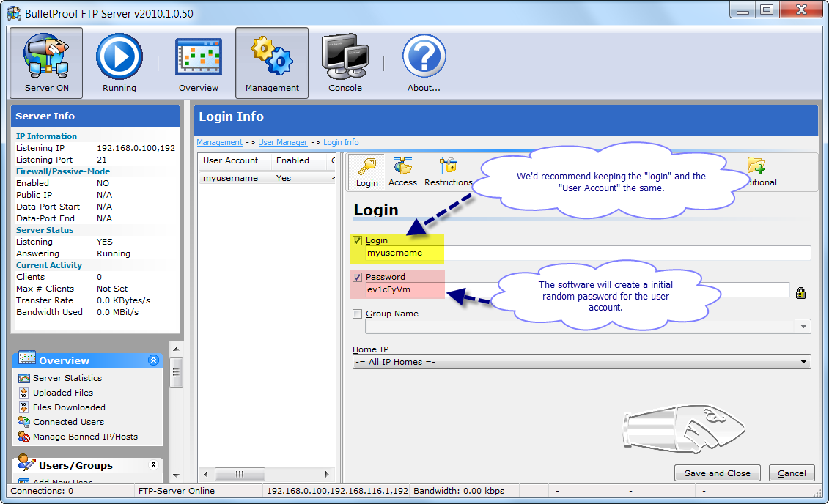Switch to the Restrictions tab
Image resolution: width=829 pixels, height=504 pixels.
(449, 173)
